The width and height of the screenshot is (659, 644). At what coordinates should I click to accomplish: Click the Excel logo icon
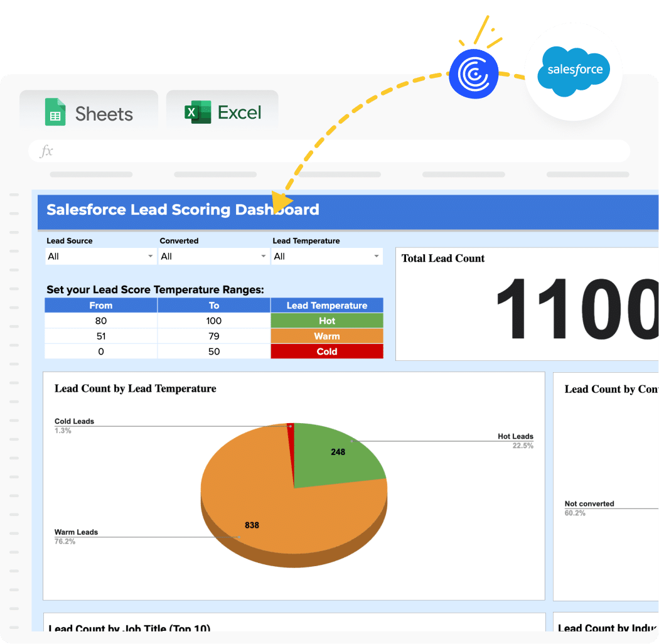198,112
